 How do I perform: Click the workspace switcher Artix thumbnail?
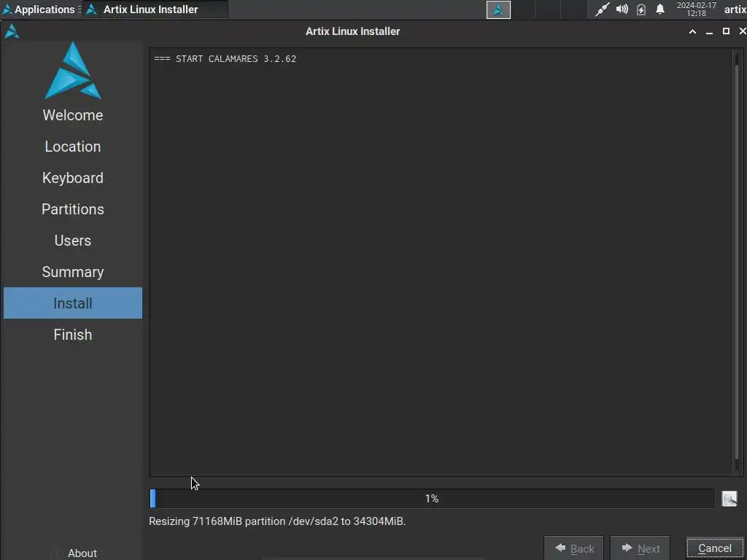point(498,9)
